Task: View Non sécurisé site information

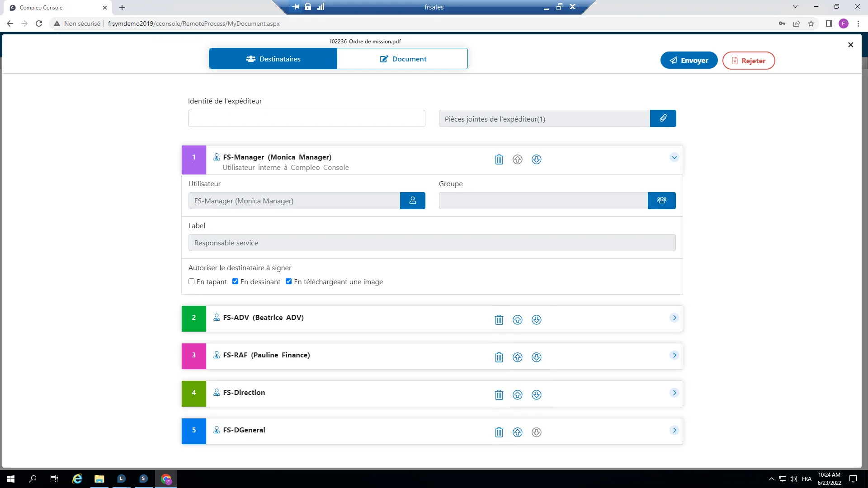Action: (77, 23)
